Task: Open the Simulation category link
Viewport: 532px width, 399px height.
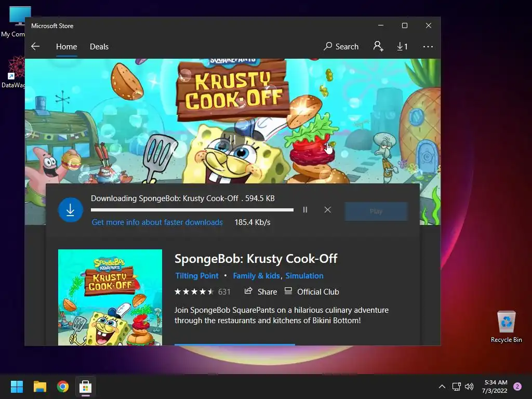Action: coord(304,275)
